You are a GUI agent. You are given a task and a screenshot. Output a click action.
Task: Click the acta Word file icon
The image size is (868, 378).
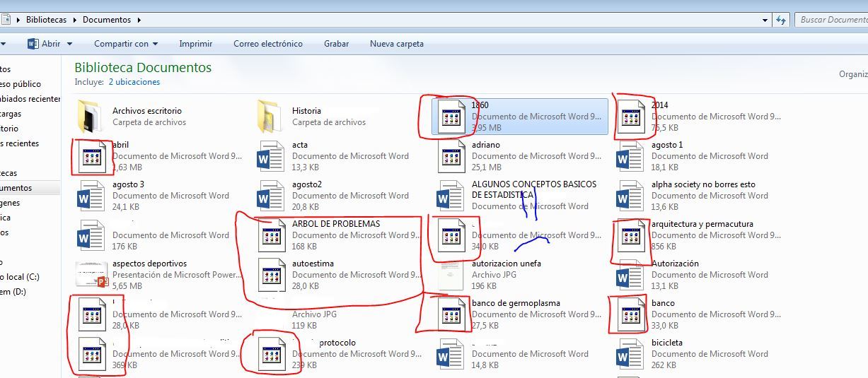tap(270, 156)
